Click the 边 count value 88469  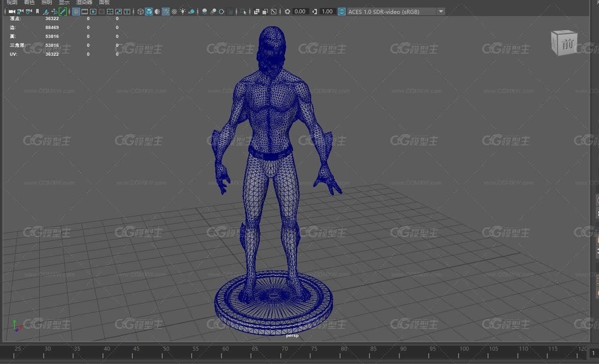tap(52, 28)
